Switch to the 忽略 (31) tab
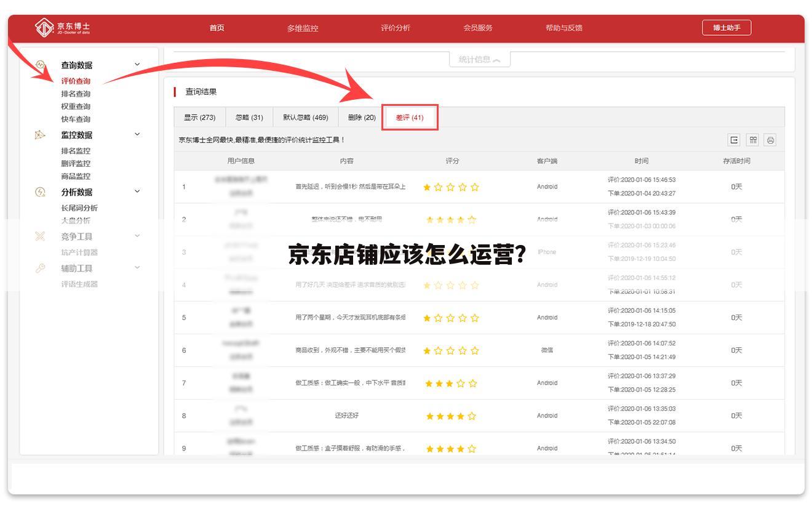812x511 pixels. tap(249, 118)
